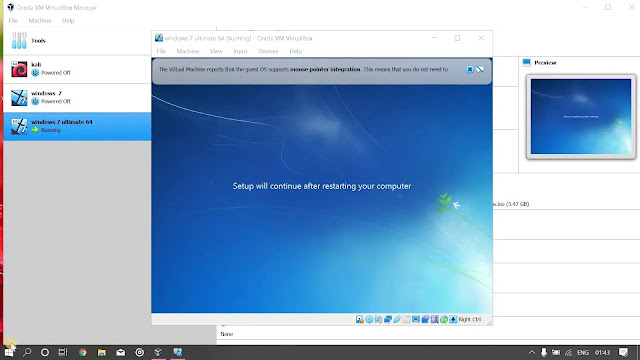This screenshot has width=640, height=360.
Task: Click the optical disk status icon
Action: (369, 319)
